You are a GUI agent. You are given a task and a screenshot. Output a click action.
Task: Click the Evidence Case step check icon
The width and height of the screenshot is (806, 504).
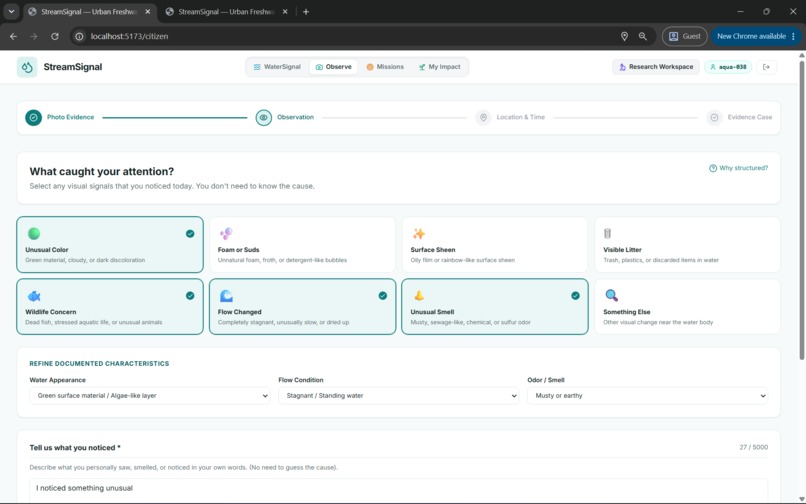tap(714, 118)
